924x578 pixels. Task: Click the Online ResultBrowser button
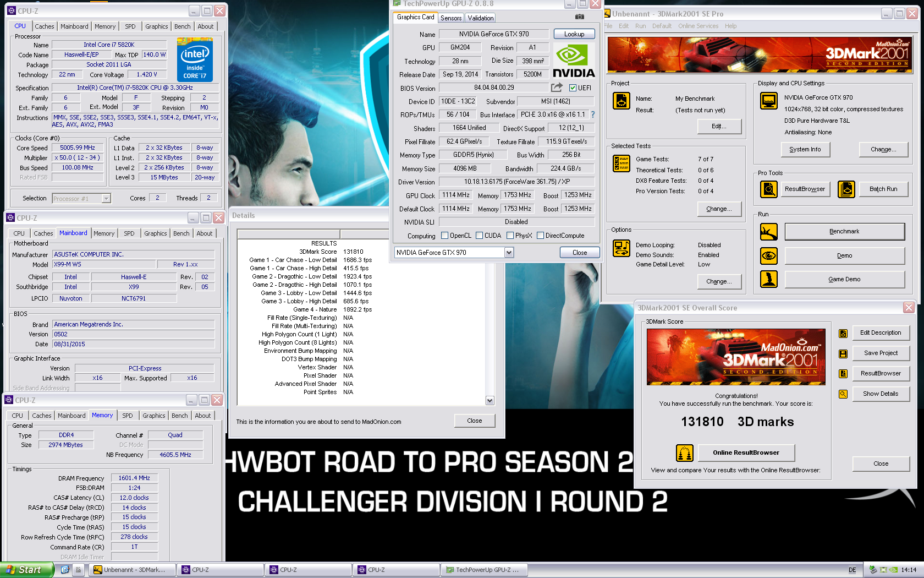[x=746, y=453]
